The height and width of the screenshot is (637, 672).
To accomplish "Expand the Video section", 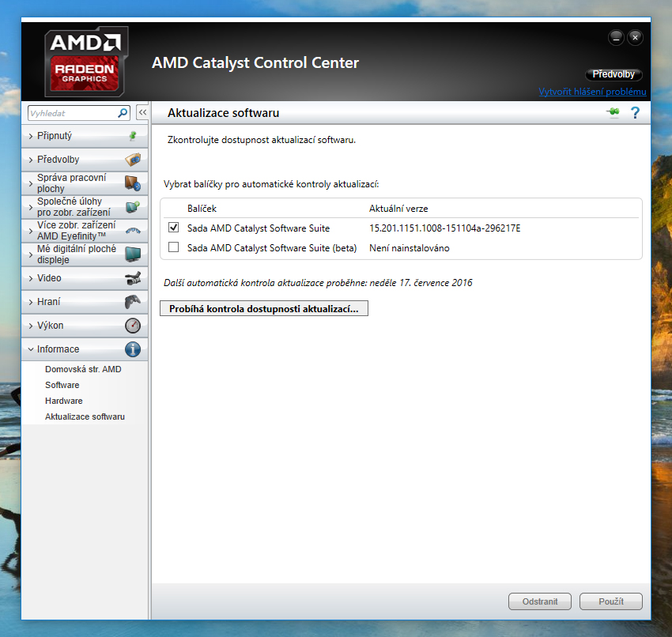I will (85, 278).
